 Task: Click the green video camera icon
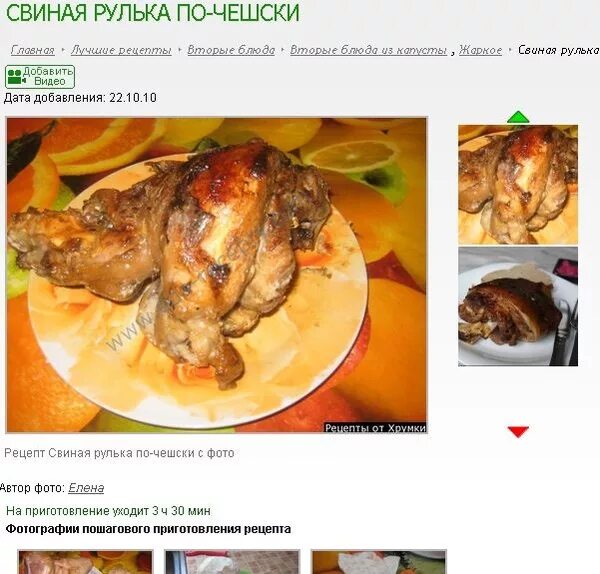16,77
